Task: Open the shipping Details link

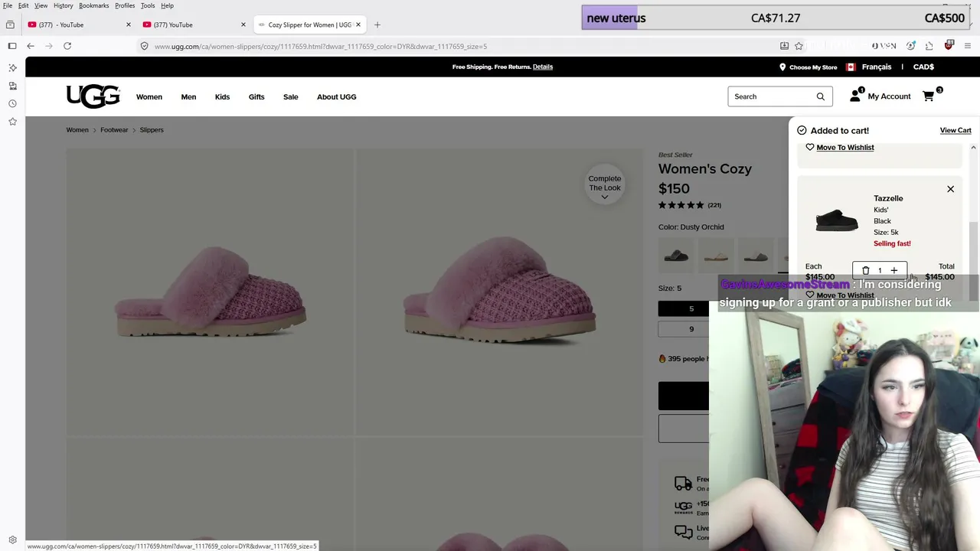Action: tap(543, 67)
